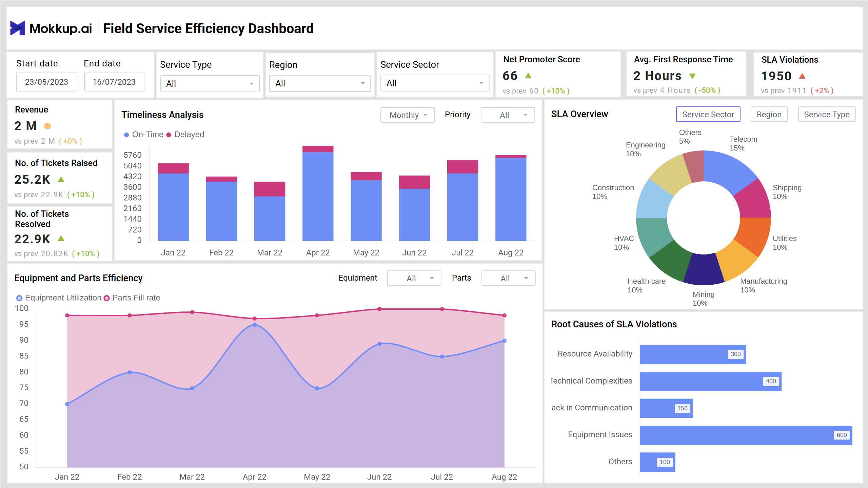
Task: Click the Jun 22 Parts Fill rate point
Action: tap(379, 309)
